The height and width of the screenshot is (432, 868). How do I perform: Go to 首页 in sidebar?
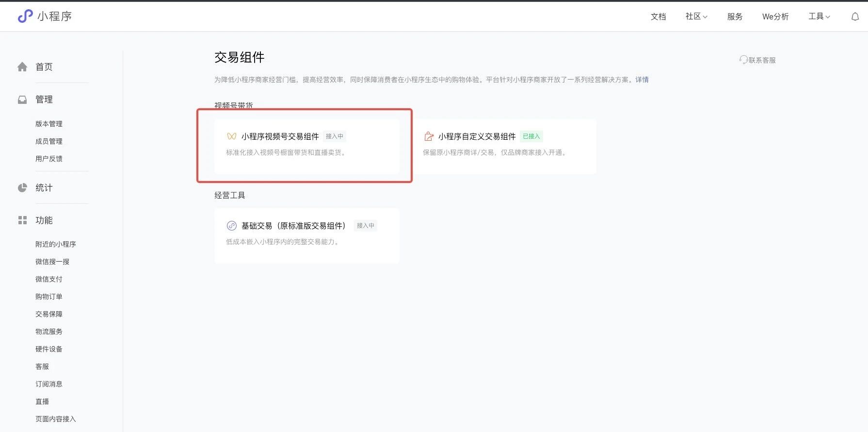44,67
